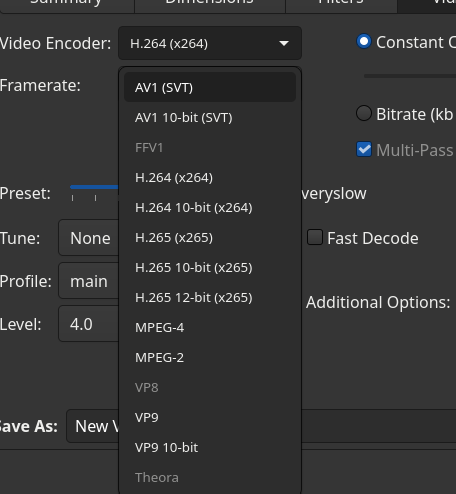Choose H.265 12-bit (x265) encoder
The image size is (456, 494).
point(210,298)
